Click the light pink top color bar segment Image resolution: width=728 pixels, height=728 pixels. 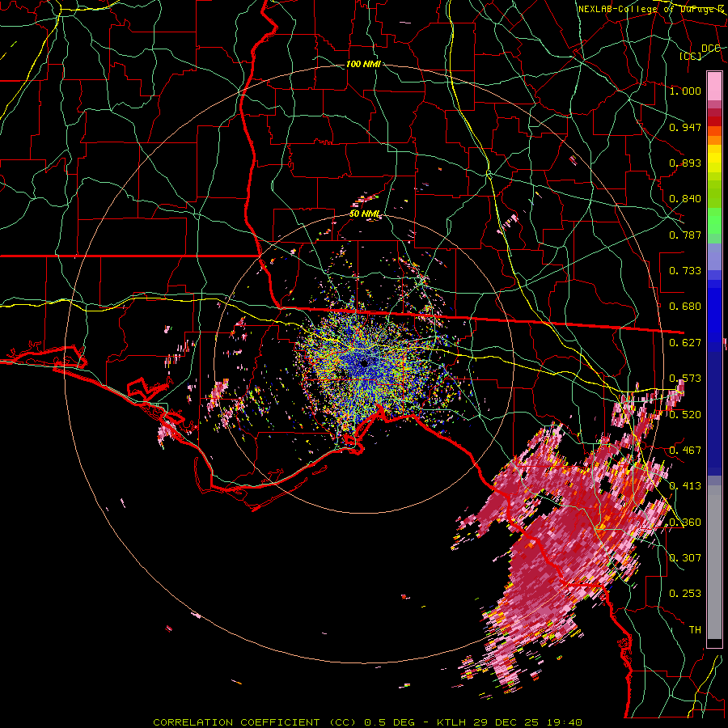pyautogui.click(x=714, y=86)
